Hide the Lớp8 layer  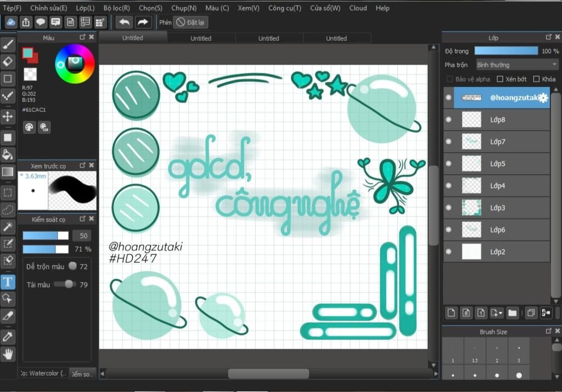[x=448, y=120]
